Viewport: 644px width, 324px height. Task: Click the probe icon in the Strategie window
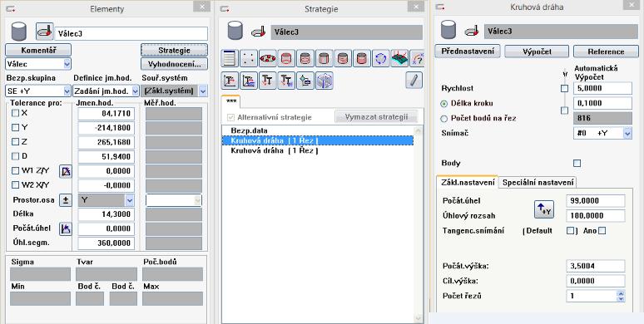coord(258,32)
